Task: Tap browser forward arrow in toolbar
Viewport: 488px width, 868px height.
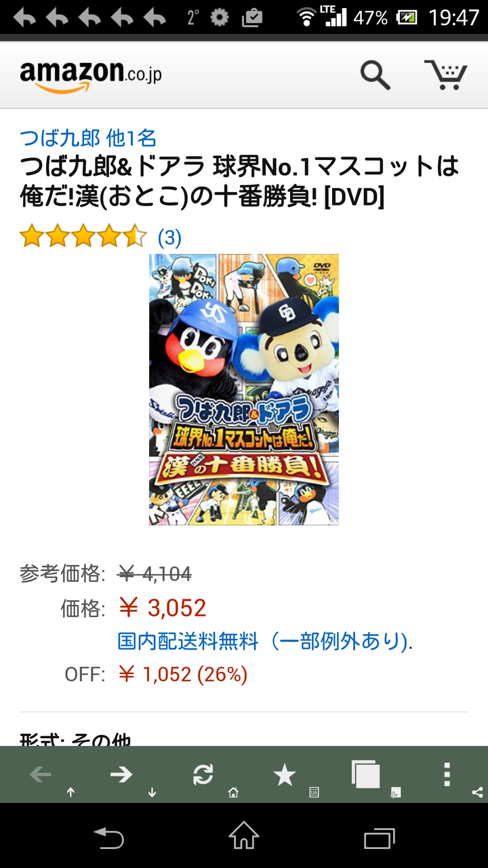Action: point(121,774)
